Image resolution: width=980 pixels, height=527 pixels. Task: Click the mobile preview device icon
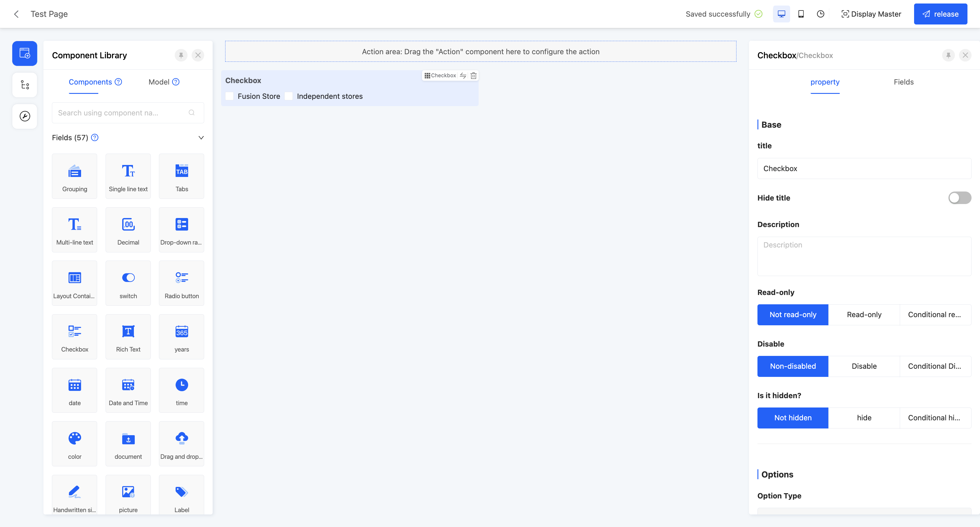point(801,14)
